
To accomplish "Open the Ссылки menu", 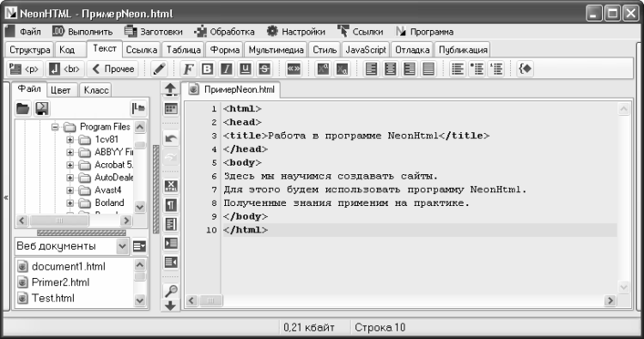I will [360, 32].
